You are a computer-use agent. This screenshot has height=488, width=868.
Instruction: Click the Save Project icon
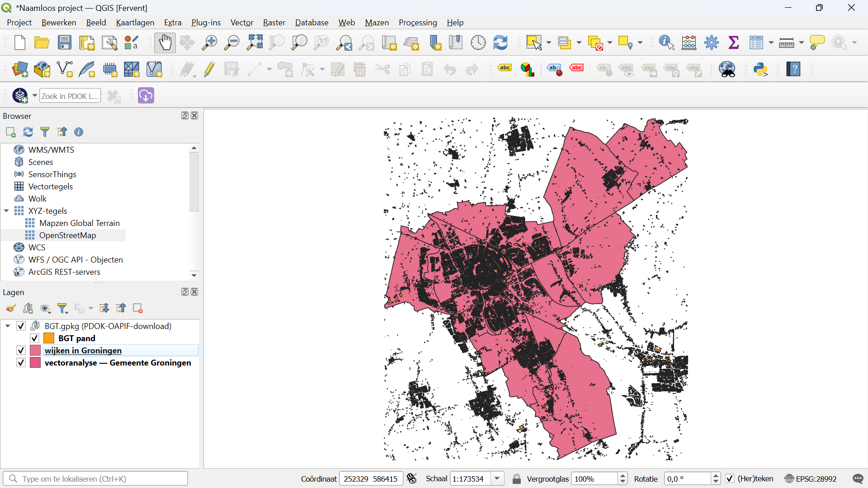pyautogui.click(x=64, y=43)
